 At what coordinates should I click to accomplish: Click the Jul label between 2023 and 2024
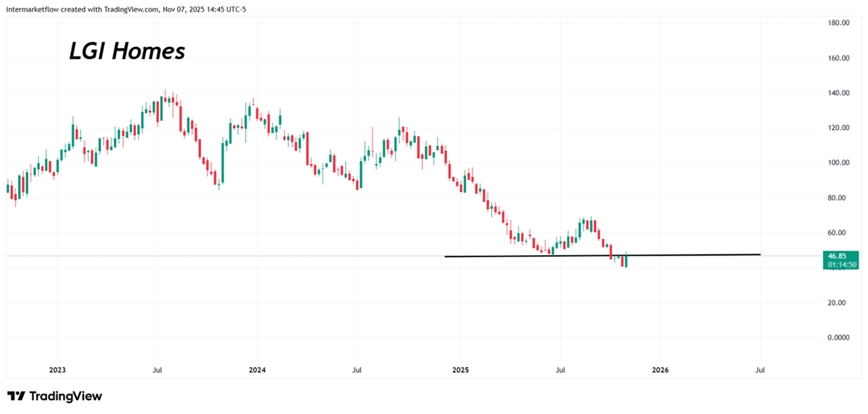click(x=157, y=370)
